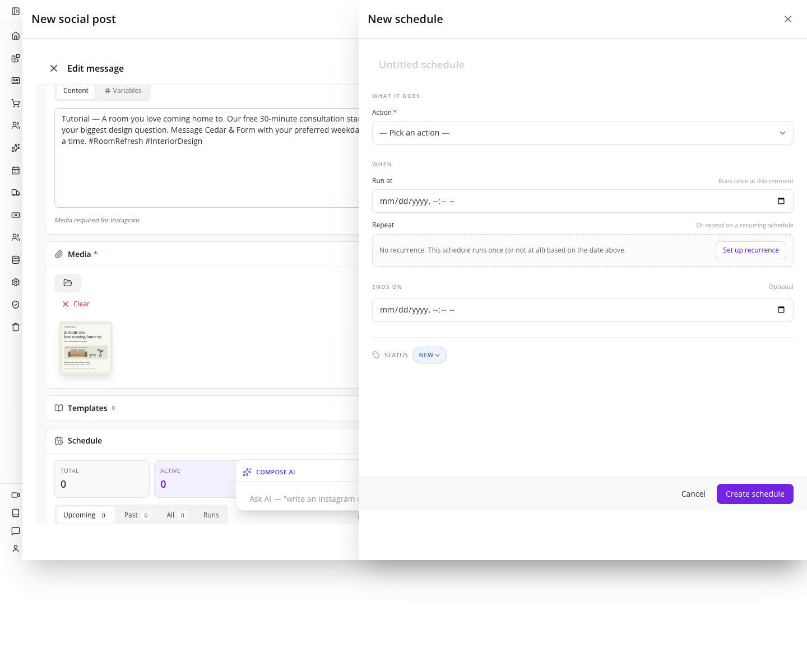
Task: Open the settings gear icon in sidebar
Action: (x=16, y=282)
